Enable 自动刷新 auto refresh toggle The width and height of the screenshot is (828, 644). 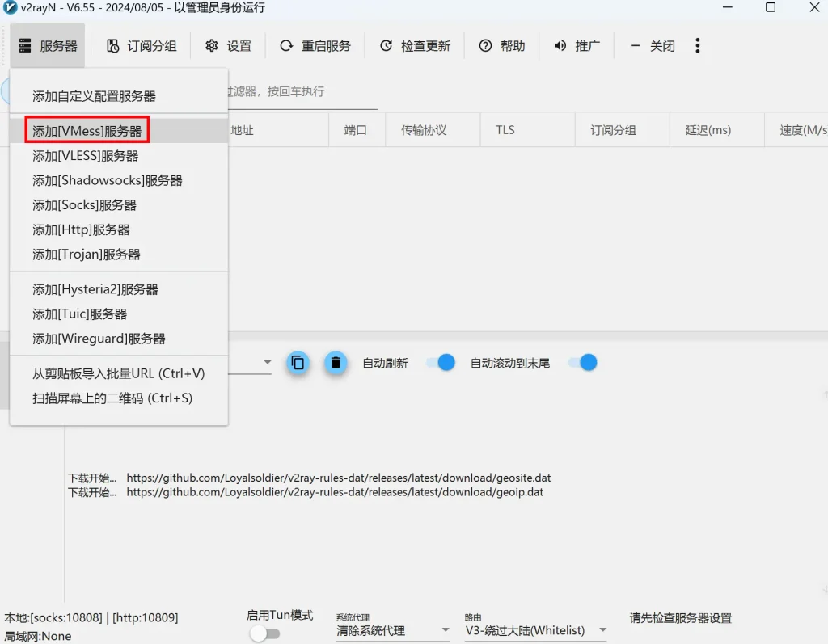[x=439, y=364]
